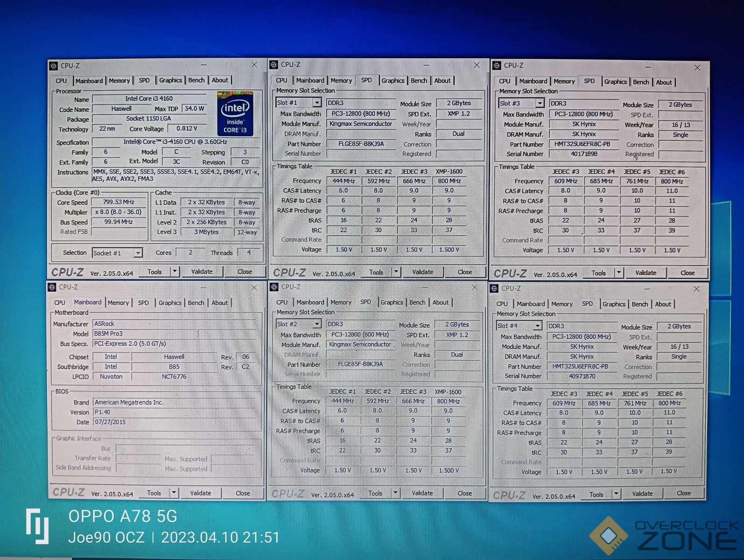Open Graphics tab in the Slot #1 window

tap(393, 81)
